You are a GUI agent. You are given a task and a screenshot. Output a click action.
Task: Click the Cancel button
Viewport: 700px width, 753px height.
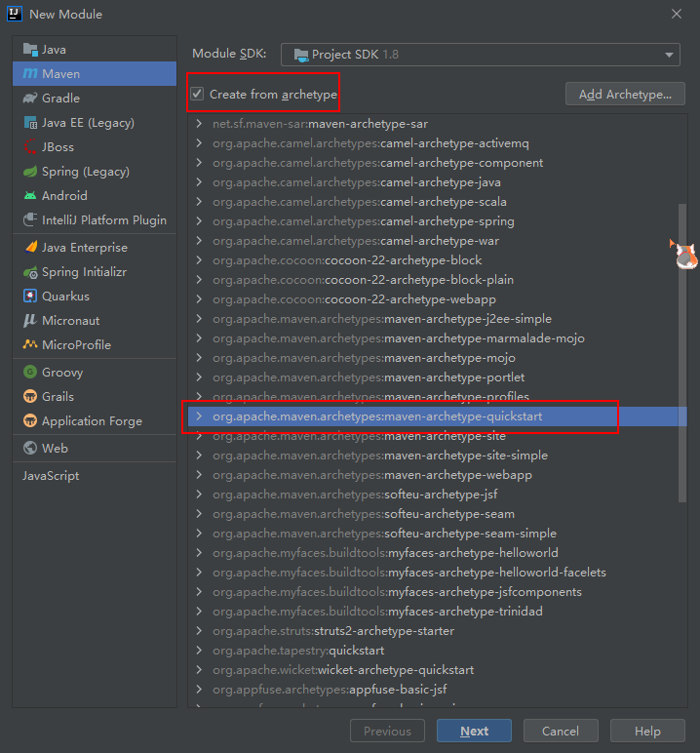coord(561,731)
